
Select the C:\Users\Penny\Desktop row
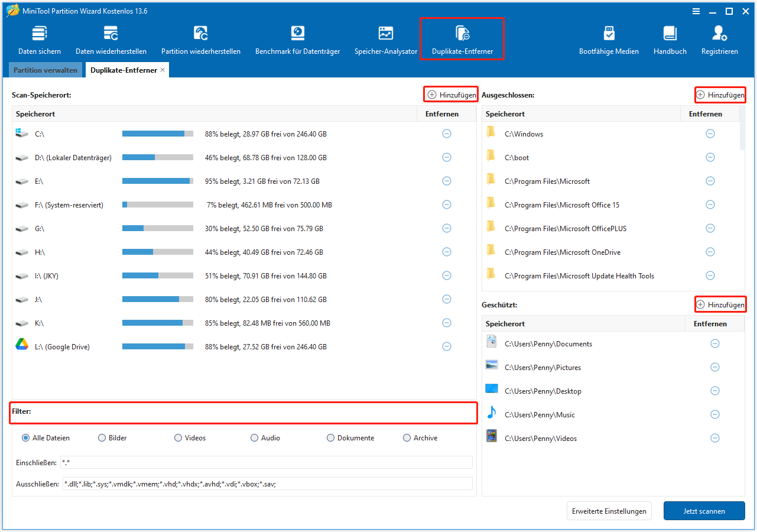613,391
